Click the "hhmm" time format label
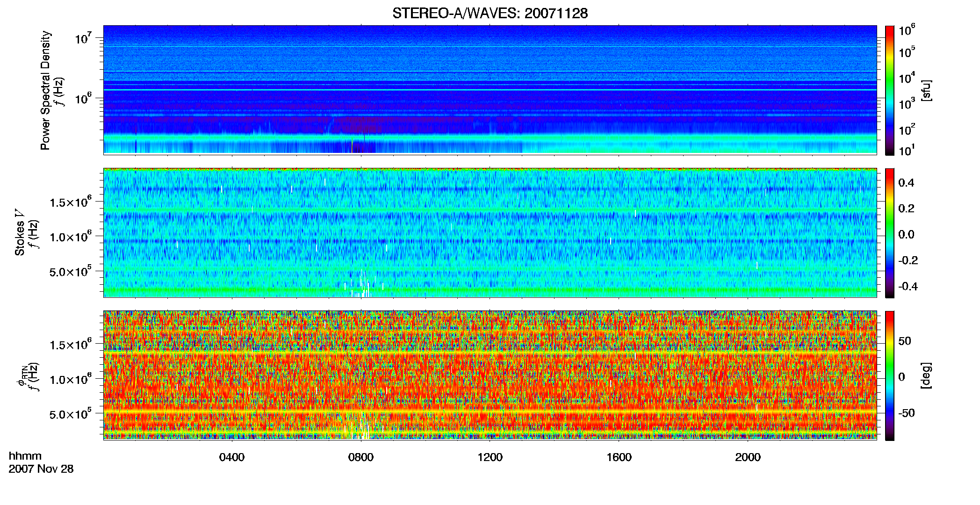Image resolution: width=980 pixels, height=505 pixels. (25, 456)
